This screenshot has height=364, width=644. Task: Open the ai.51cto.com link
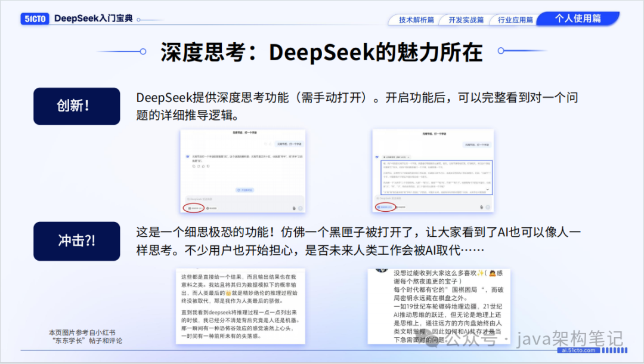pyautogui.click(x=578, y=350)
